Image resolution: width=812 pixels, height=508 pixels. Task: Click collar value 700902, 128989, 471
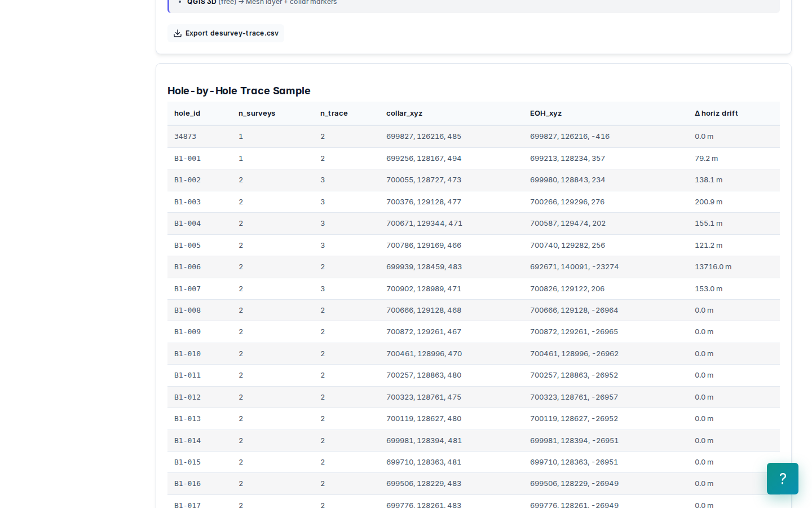coord(423,289)
